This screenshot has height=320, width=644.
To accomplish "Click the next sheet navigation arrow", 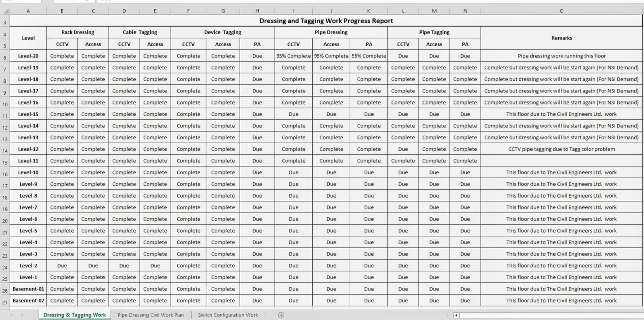I will [x=22, y=315].
